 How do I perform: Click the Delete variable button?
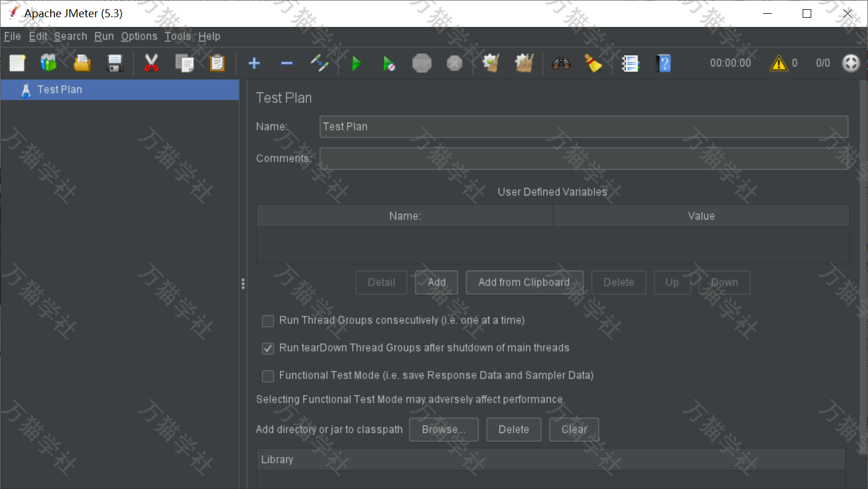[x=619, y=283]
